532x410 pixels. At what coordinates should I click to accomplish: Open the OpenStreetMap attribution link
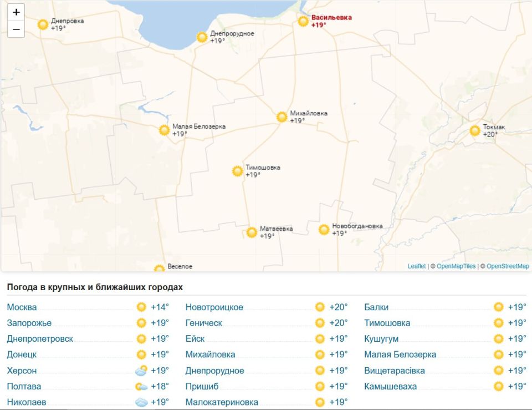point(507,266)
